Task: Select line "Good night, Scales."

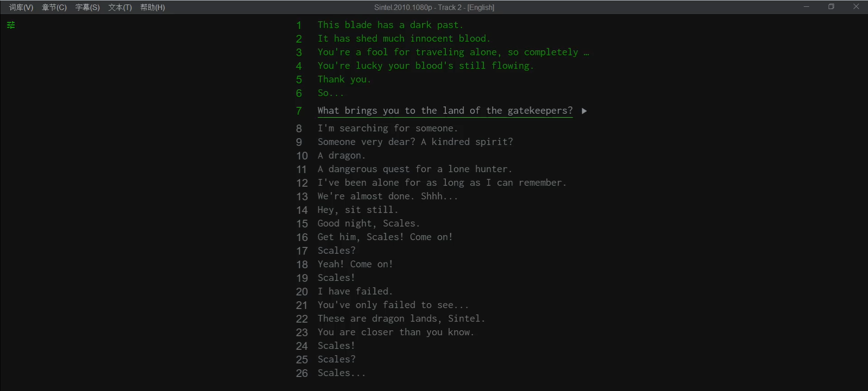Action: (368, 223)
